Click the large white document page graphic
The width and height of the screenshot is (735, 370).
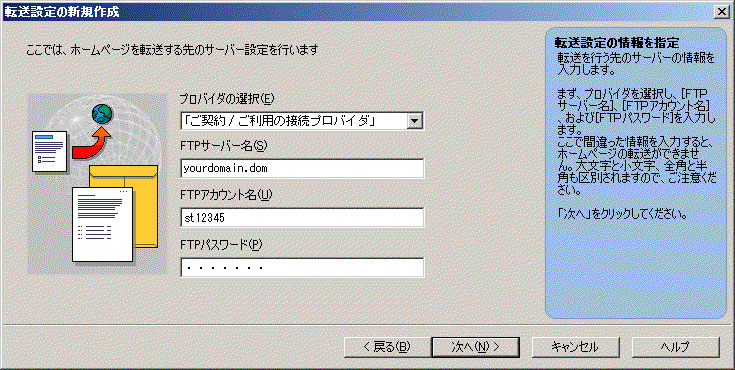102,224
